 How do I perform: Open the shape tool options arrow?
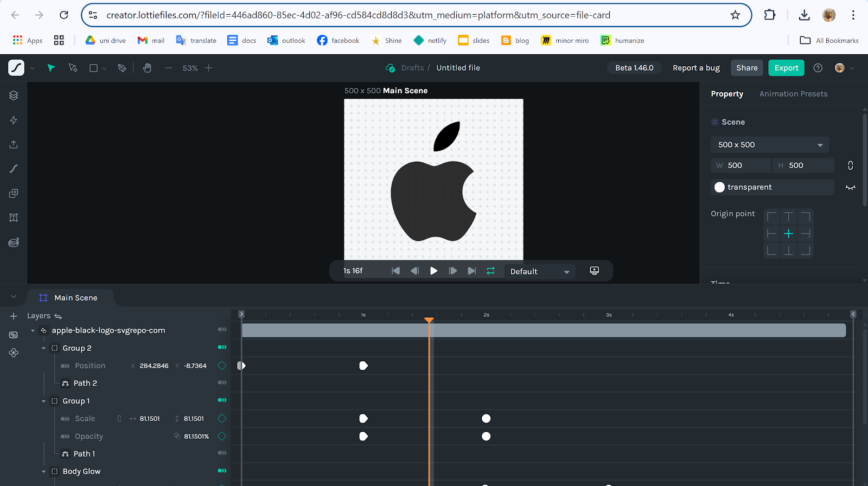[x=104, y=68]
